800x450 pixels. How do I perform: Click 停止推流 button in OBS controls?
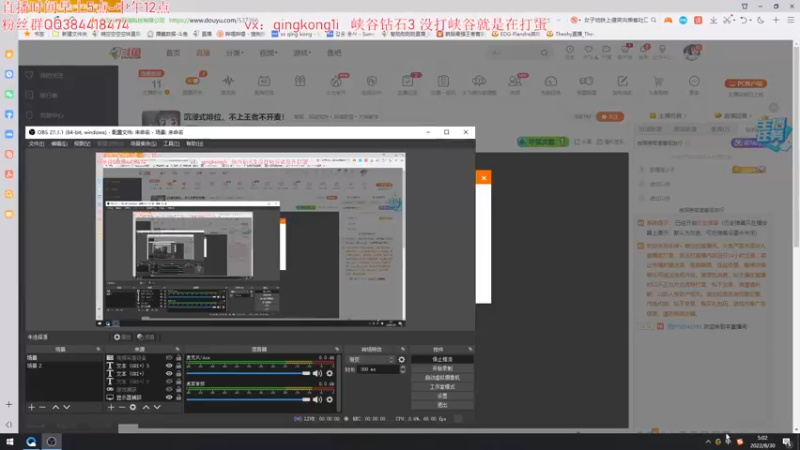click(x=442, y=360)
